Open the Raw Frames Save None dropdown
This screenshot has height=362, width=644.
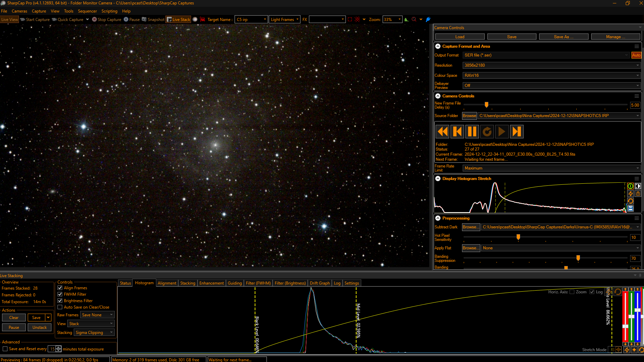click(97, 315)
